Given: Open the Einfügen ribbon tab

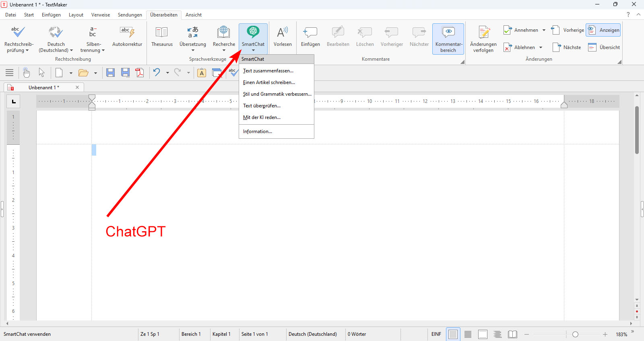Looking at the screenshot, I should point(51,15).
